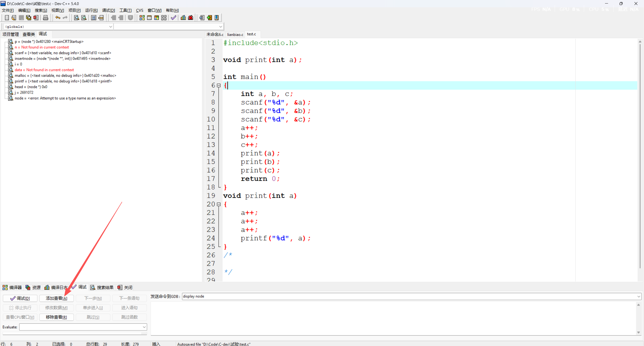This screenshot has width=644, height=346.
Task: Switch to the 编译器 bottom tab
Action: click(12, 287)
